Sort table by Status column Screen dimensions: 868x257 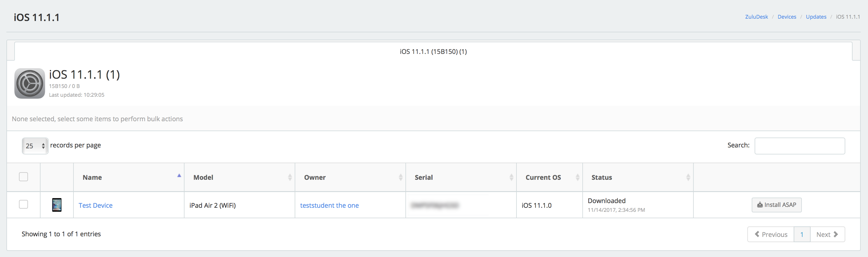(638, 177)
